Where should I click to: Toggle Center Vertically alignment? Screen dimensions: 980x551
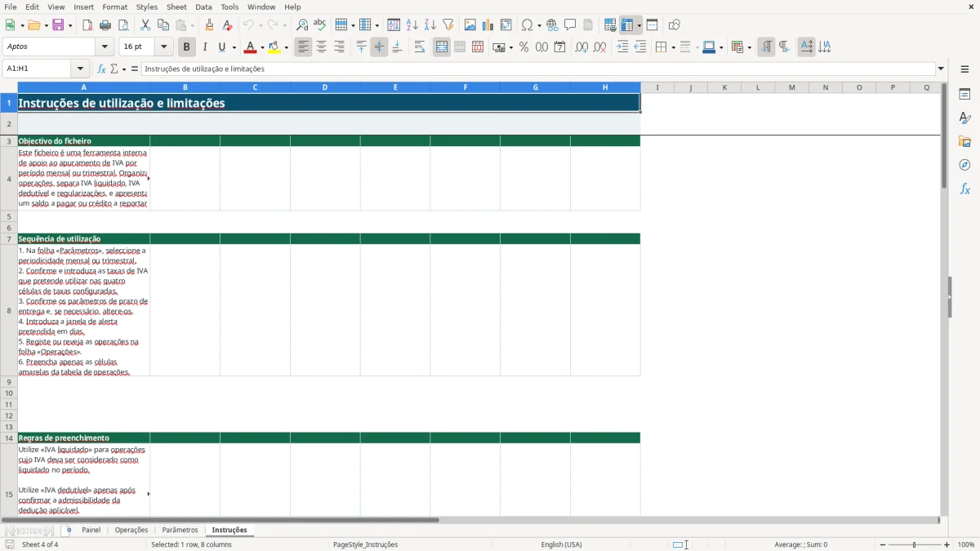click(x=379, y=47)
